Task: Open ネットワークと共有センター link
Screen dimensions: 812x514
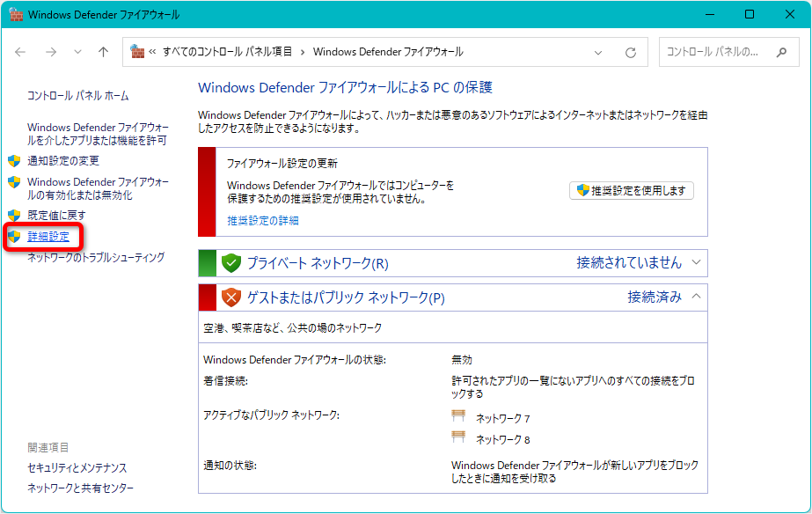Action: click(x=80, y=488)
